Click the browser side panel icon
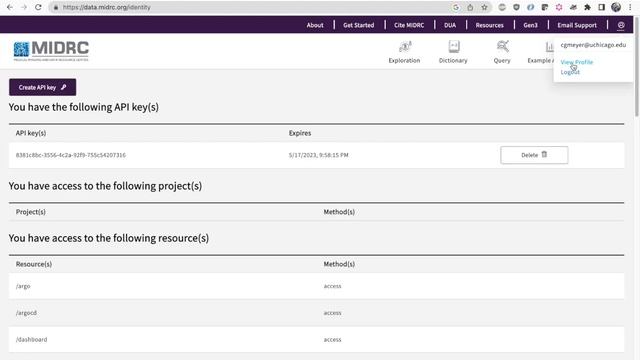640x360 pixels. click(602, 7)
